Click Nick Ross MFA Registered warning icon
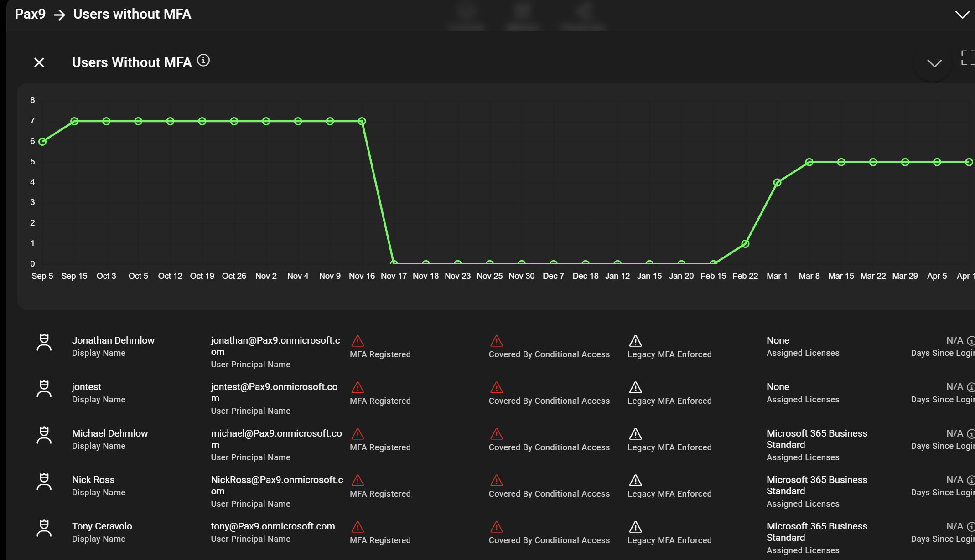Viewport: 975px width, 560px height. 358,480
